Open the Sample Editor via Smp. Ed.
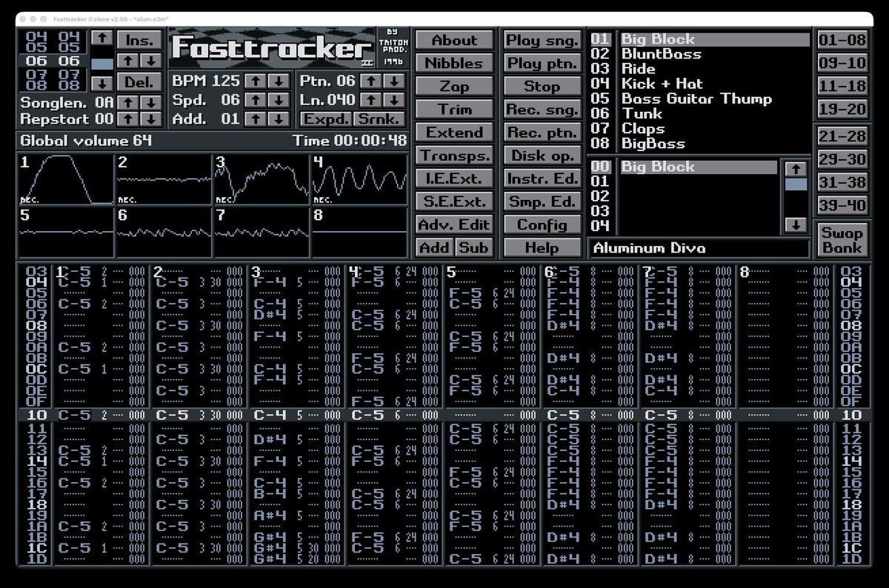 coord(542,201)
